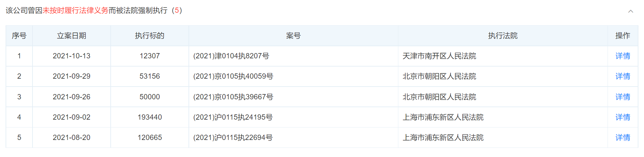Image resolution: width=644 pixels, height=157 pixels.
Task: Select case number (2021)津0104执8207号
Action: tap(231, 56)
